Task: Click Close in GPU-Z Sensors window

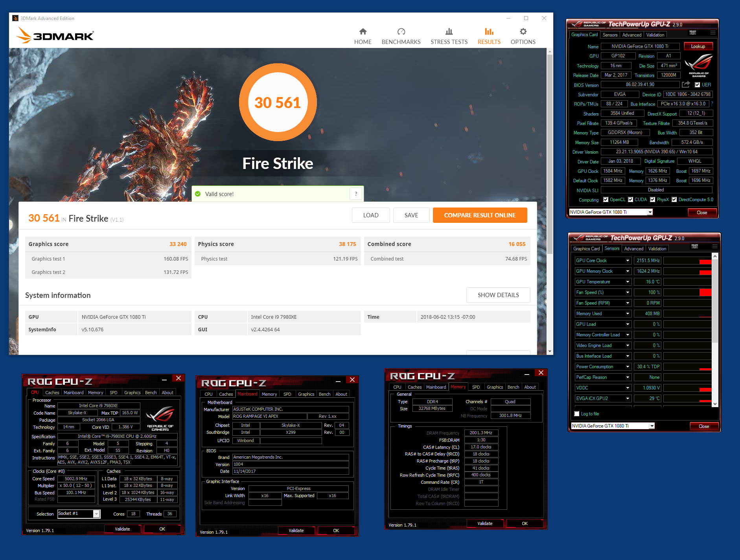Action: coord(704,426)
